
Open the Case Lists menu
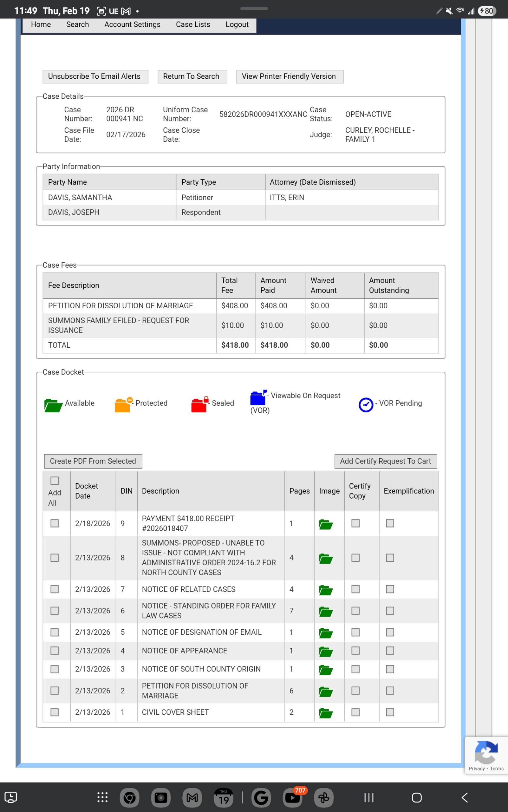pyautogui.click(x=193, y=24)
